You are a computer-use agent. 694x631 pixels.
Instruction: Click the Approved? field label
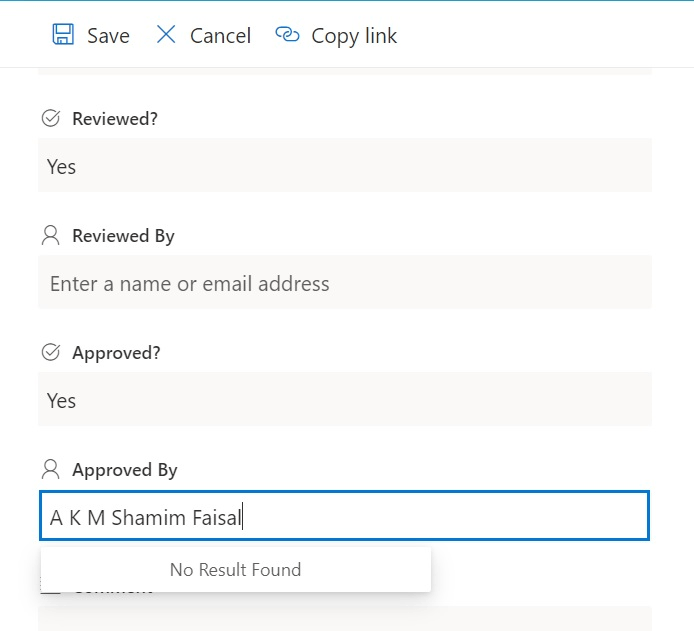click(x=116, y=353)
